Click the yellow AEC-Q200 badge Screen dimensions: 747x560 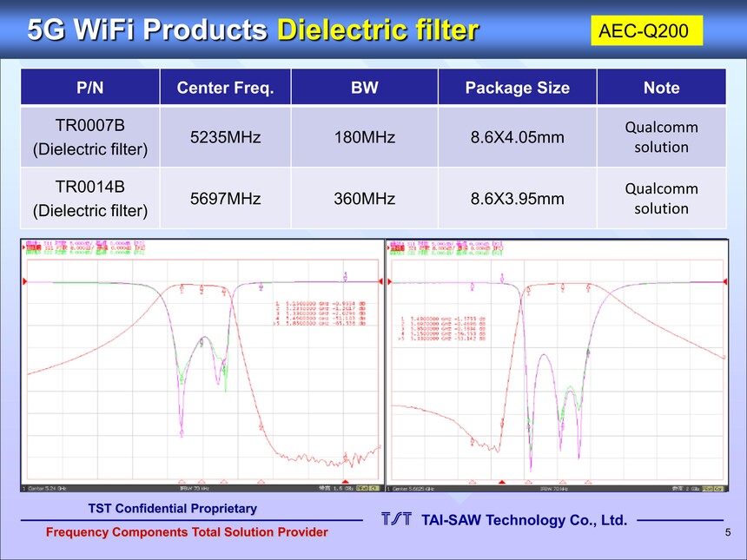click(645, 32)
